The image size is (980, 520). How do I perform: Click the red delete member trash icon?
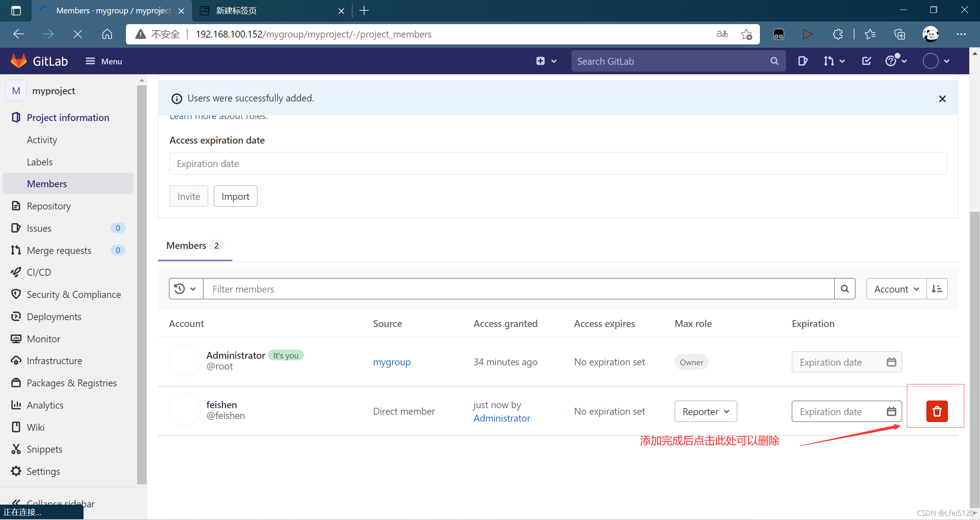pos(936,411)
